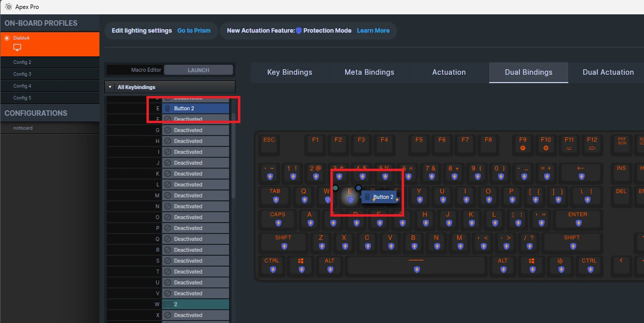The height and width of the screenshot is (323, 644).
Task: Switch to the Dual Actuation tab
Action: click(x=608, y=72)
